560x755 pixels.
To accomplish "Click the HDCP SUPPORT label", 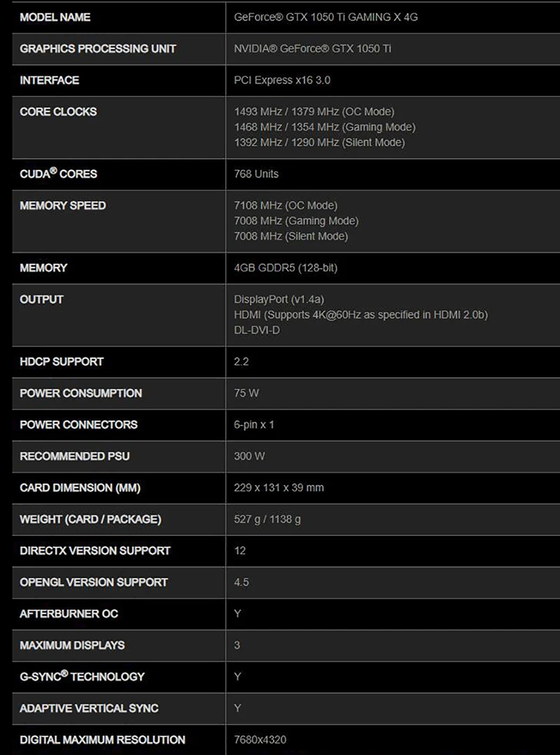I will pyautogui.click(x=62, y=362).
